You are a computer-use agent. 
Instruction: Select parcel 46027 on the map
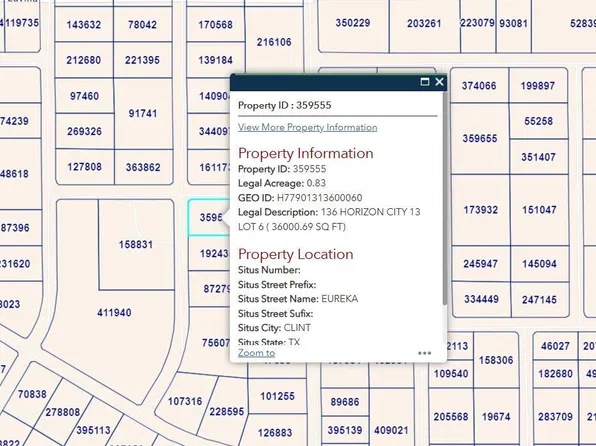pos(555,346)
